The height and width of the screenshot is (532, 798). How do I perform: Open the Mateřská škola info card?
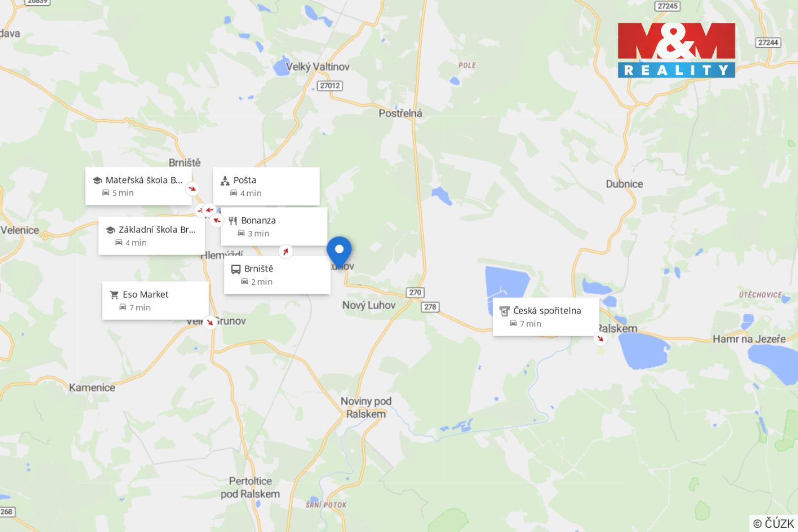click(138, 186)
